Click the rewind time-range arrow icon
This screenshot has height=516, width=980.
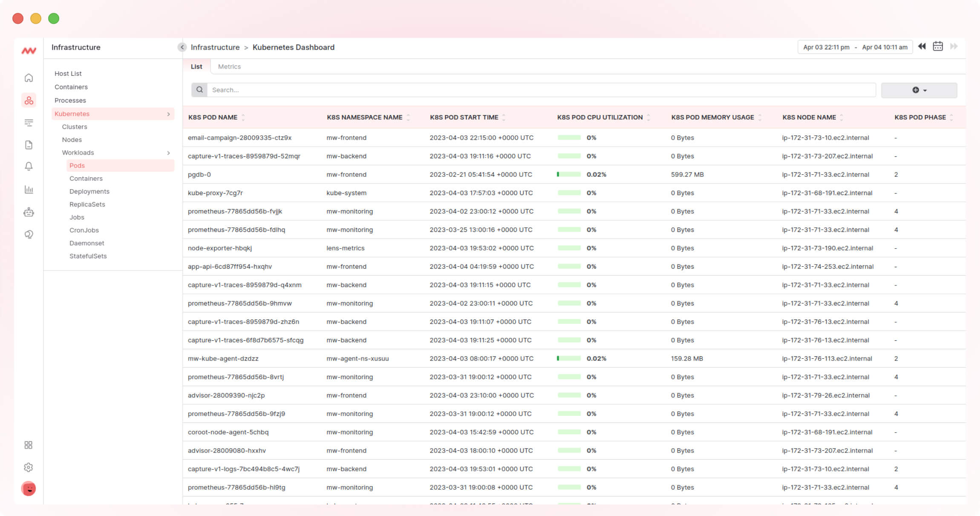coord(922,46)
